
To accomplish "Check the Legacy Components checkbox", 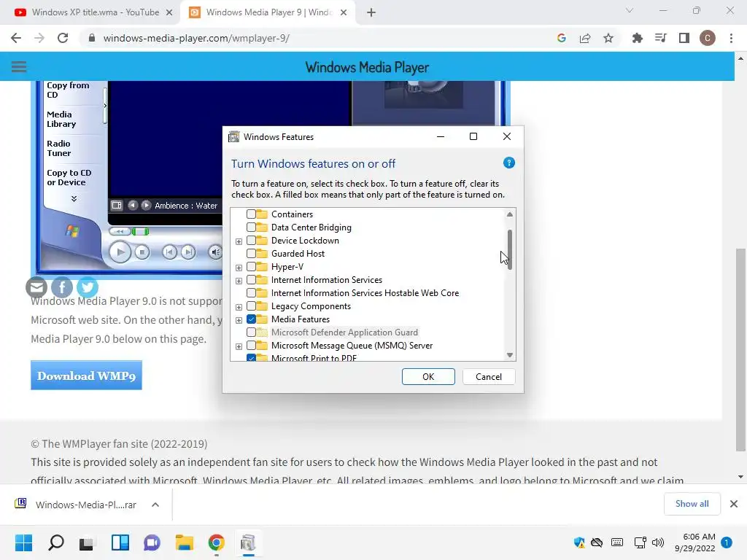I will point(251,306).
